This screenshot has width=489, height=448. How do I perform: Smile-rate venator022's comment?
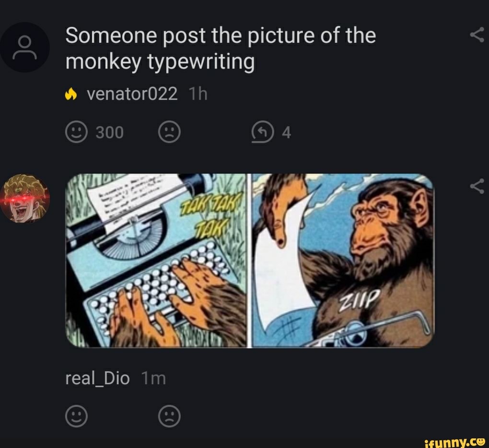point(78,132)
